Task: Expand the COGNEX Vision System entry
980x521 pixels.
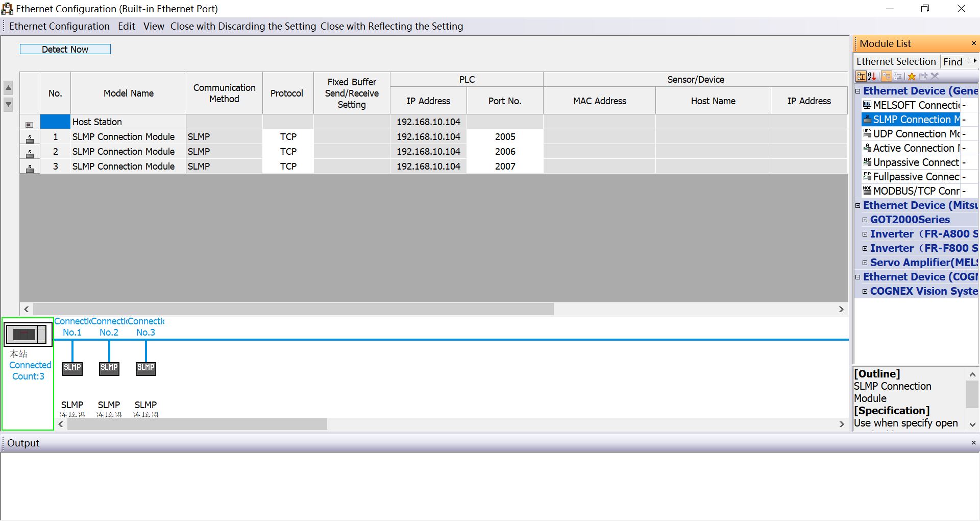Action: (865, 291)
